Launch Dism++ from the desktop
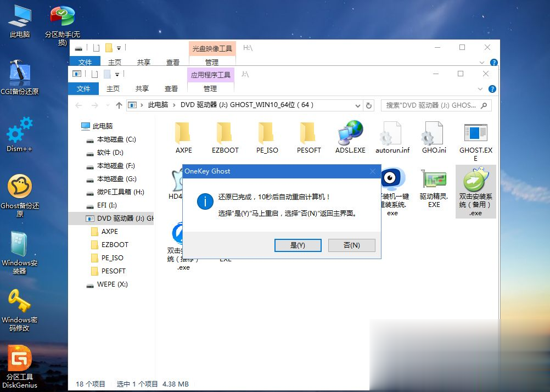Image resolution: width=550 pixels, height=392 pixels. (20, 135)
